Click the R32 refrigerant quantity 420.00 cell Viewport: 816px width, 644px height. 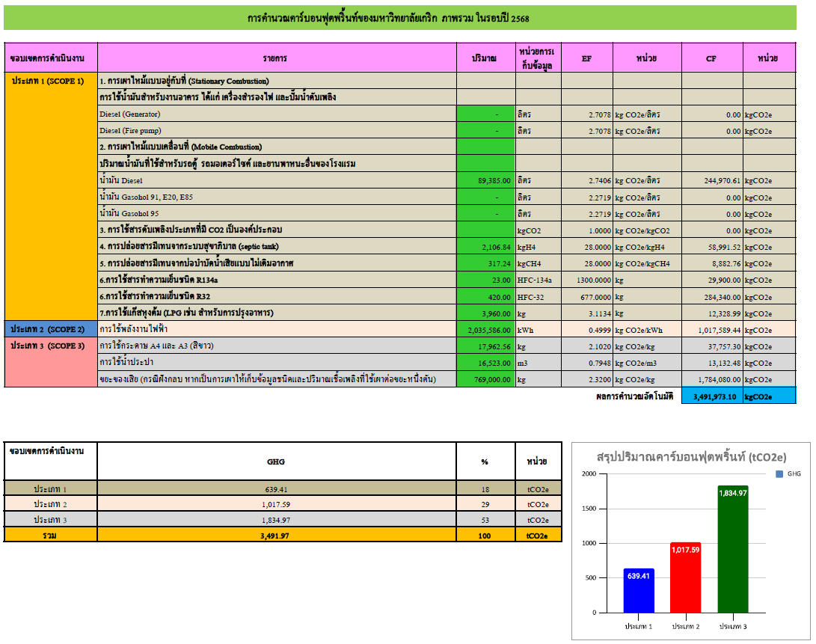485,296
